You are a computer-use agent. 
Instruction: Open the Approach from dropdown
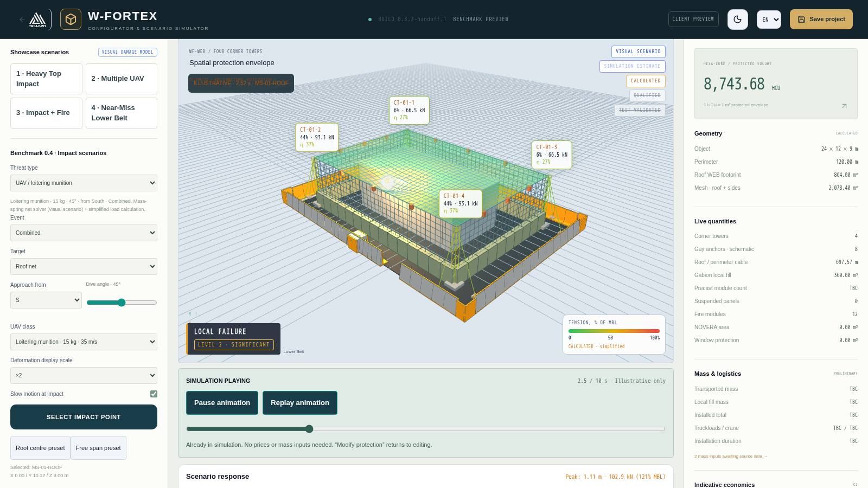click(x=46, y=300)
